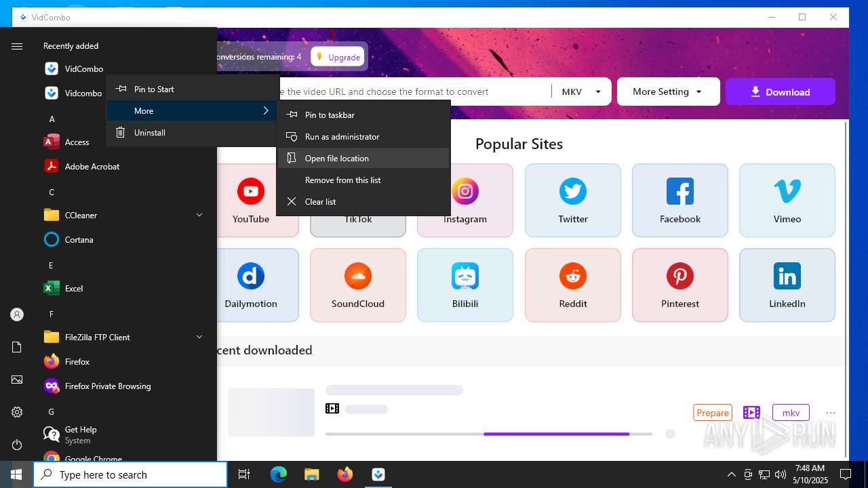Open the volume icon in system tray
This screenshot has width=868, height=488.
(781, 474)
